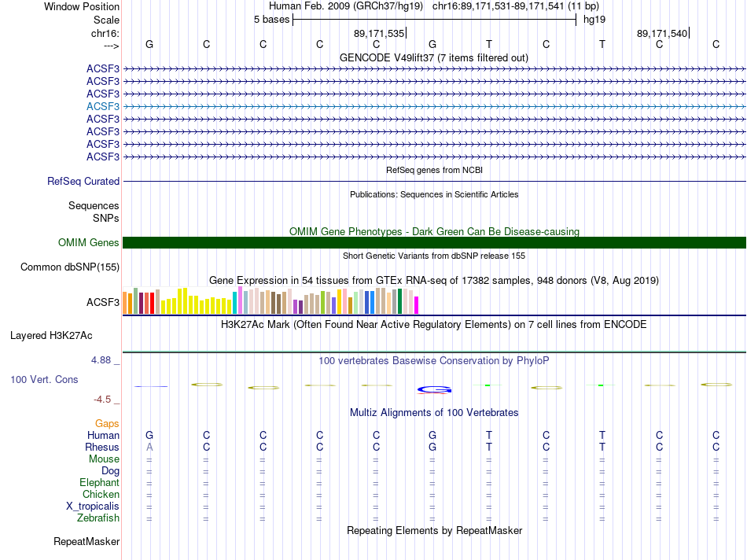Screen dimensions: 747x560
Task: Click the RepeatMasker track label
Action: pyautogui.click(x=86, y=541)
